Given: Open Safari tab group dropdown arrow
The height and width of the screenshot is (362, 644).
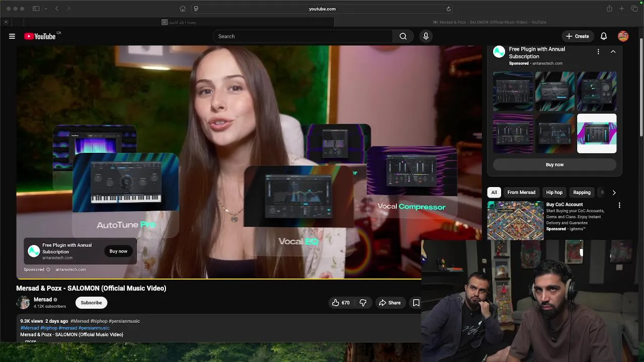Looking at the screenshot, I should pyautogui.click(x=45, y=9).
